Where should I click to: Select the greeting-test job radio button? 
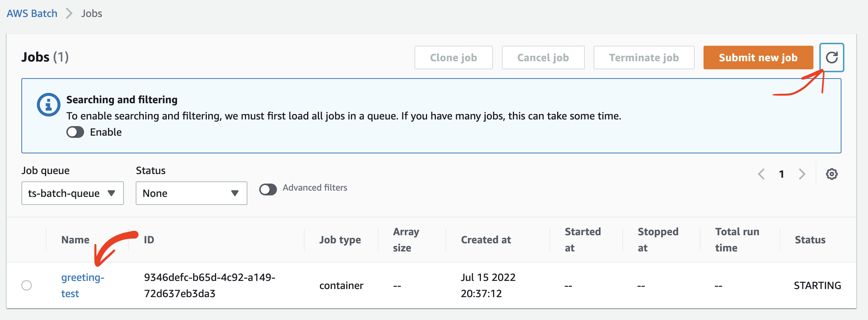coord(27,285)
